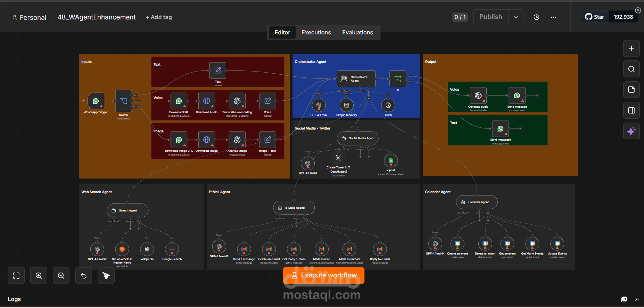Select the Download Image node
The width and height of the screenshot is (644, 308).
tap(207, 140)
